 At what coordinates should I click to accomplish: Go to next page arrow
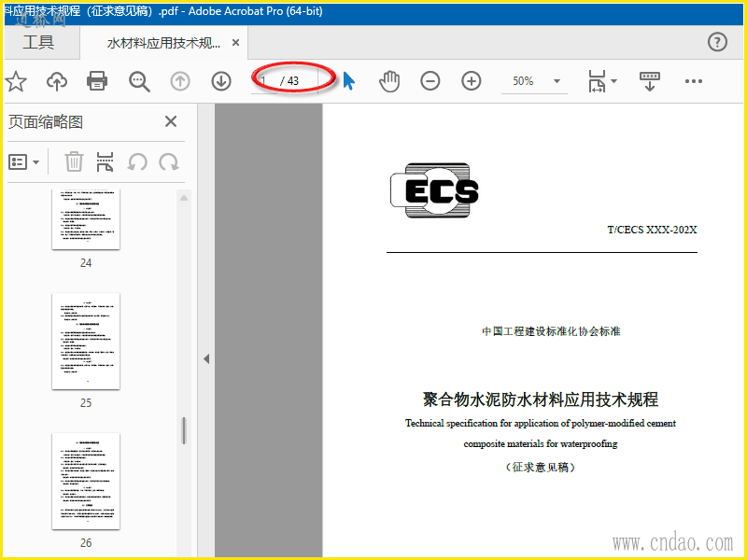221,81
